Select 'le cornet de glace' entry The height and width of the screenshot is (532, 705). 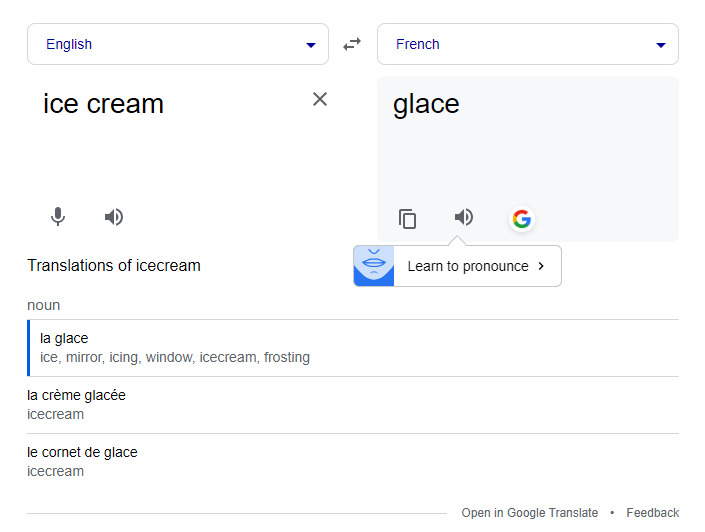click(x=82, y=452)
